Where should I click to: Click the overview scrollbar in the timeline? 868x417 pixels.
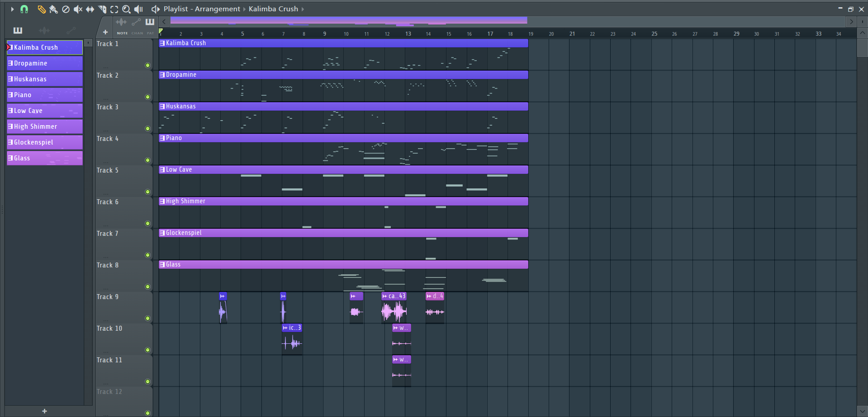(x=348, y=21)
